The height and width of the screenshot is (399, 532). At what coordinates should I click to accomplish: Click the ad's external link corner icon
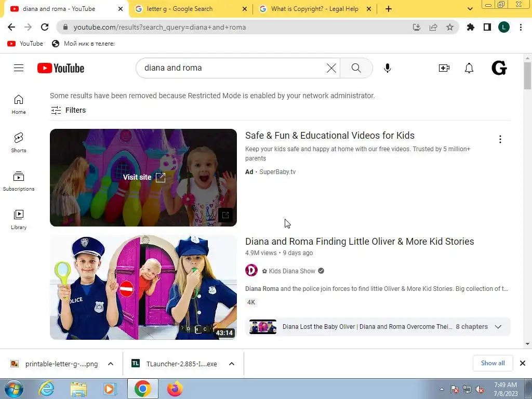coord(225,215)
